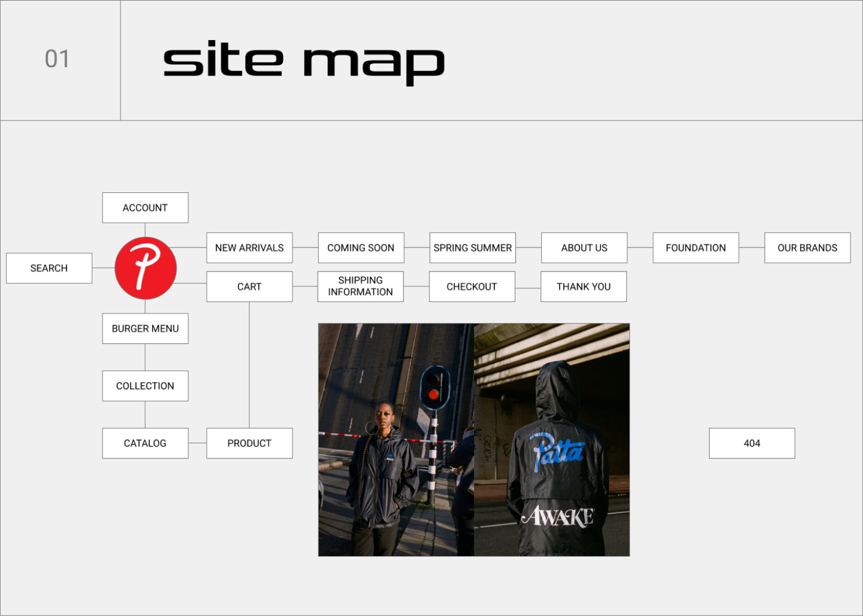
Task: Click the red Patta P logo circle
Action: tap(146, 268)
